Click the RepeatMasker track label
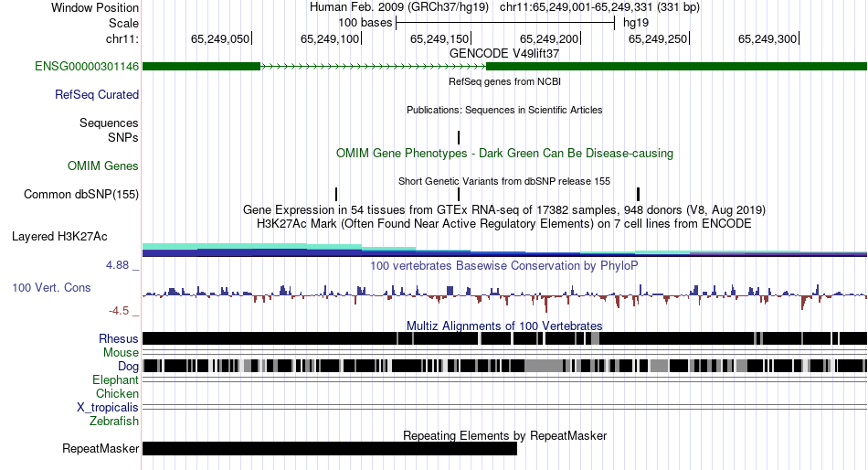The height and width of the screenshot is (470, 868). (101, 448)
